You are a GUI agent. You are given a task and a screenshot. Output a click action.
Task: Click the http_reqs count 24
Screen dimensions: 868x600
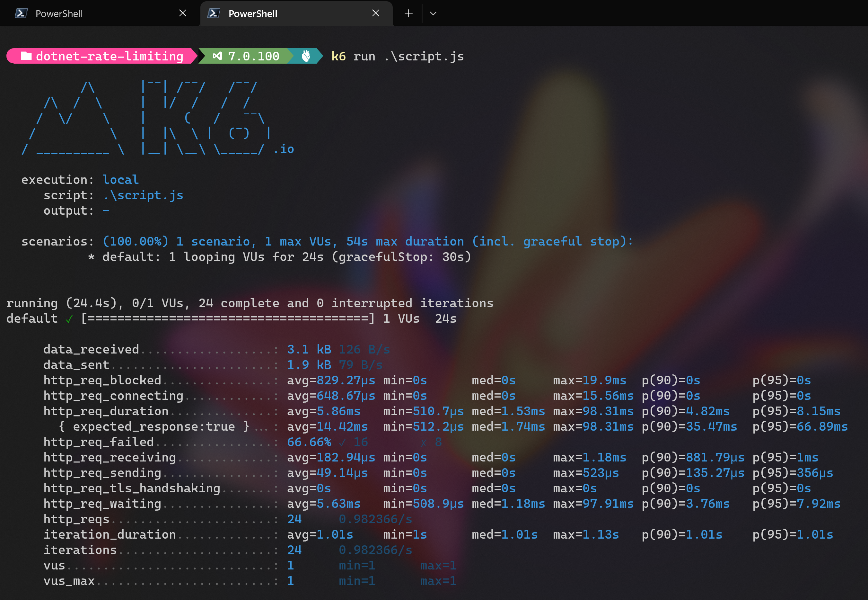coord(294,519)
